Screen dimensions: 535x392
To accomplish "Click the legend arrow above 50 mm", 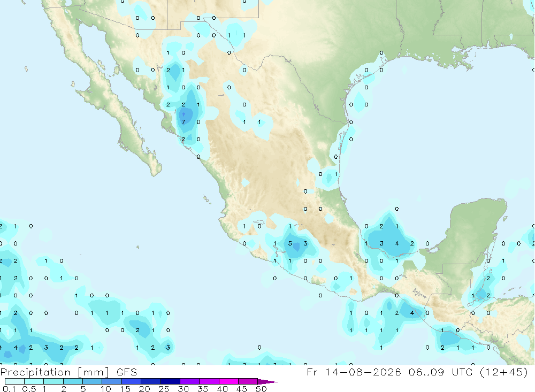I will click(x=267, y=382).
